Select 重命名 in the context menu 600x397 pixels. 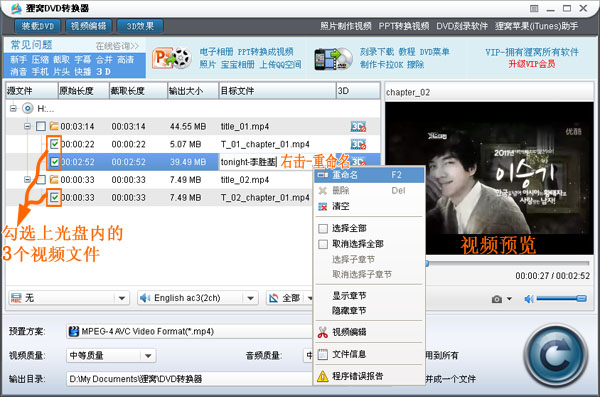click(369, 175)
